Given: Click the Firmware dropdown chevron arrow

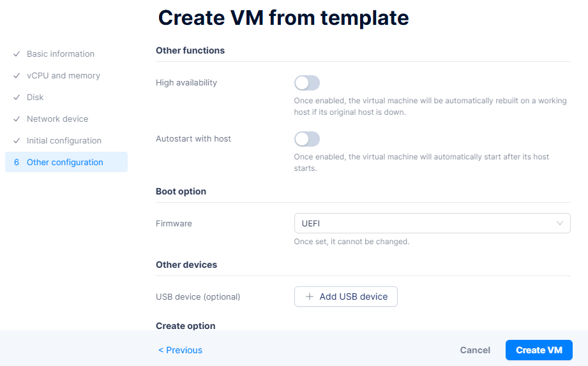Looking at the screenshot, I should click(560, 223).
